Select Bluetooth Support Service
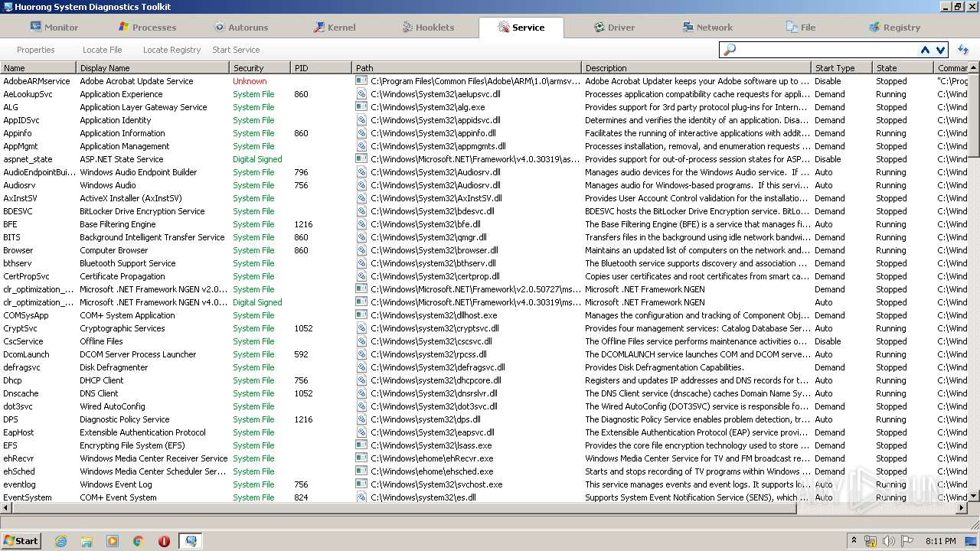 click(x=484, y=263)
